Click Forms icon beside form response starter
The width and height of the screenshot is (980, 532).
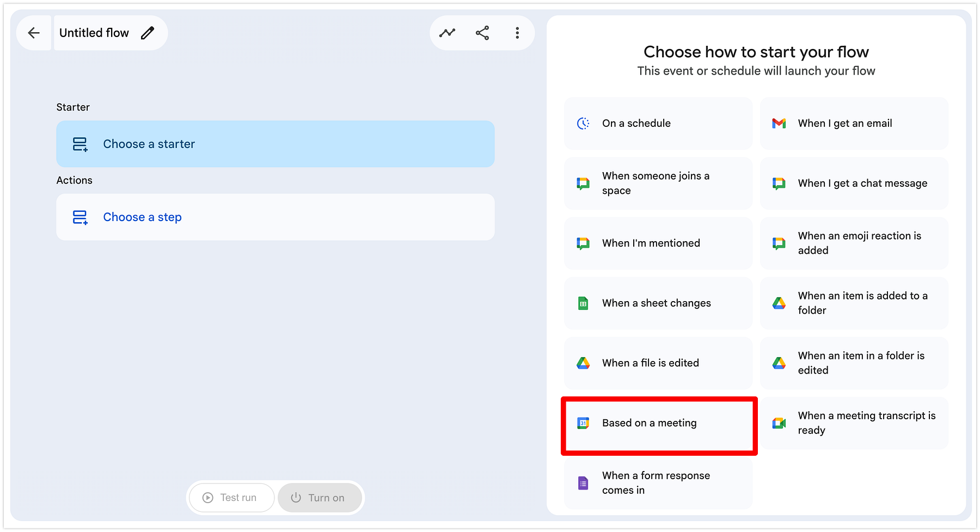[x=583, y=483]
